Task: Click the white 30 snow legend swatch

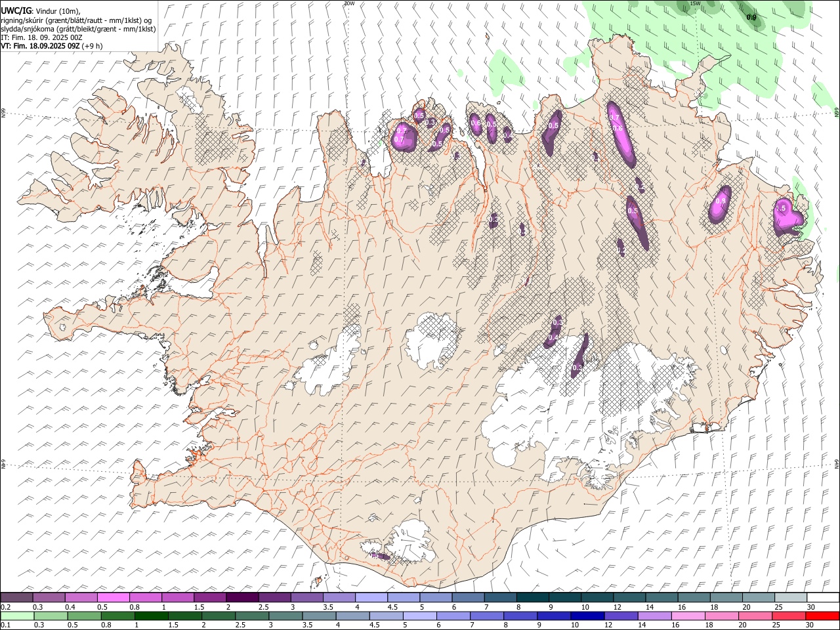Action: [823, 598]
